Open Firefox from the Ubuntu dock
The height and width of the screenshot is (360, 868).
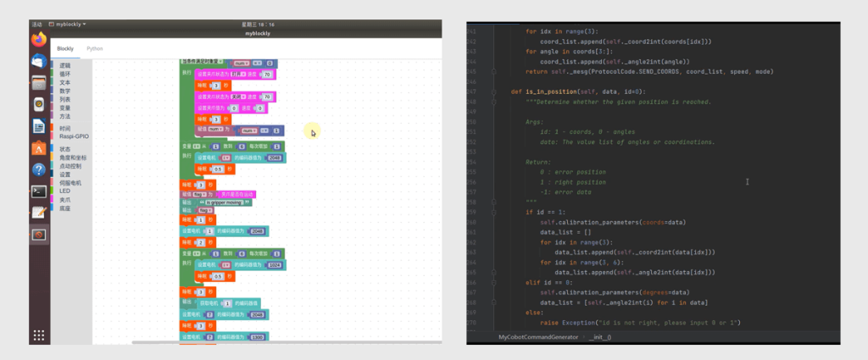tap(38, 39)
